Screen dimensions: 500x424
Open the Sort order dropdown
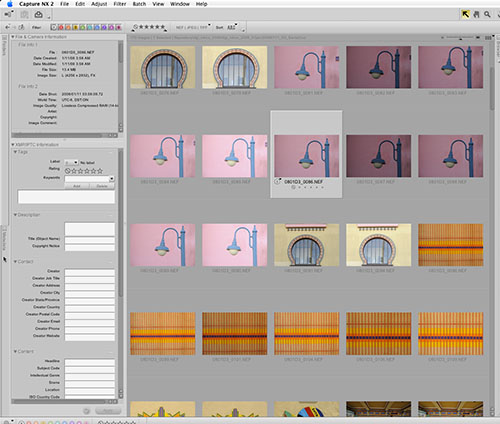(x=232, y=27)
